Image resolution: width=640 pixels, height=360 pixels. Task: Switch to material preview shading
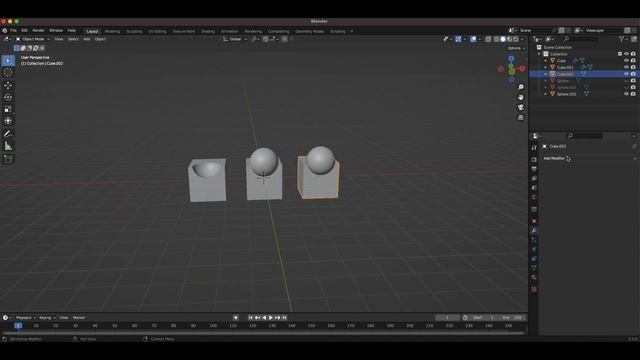tap(509, 39)
